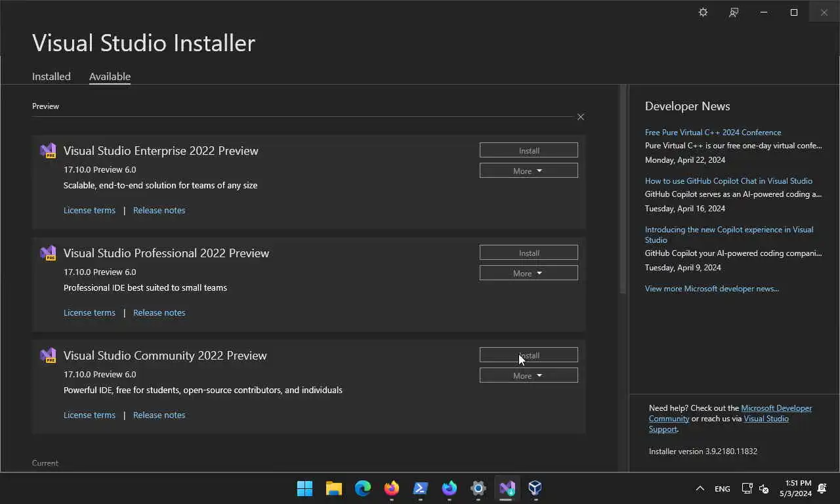This screenshot has height=504, width=840.
Task: Minimize the Visual Studio Installer window
Action: pos(764,12)
